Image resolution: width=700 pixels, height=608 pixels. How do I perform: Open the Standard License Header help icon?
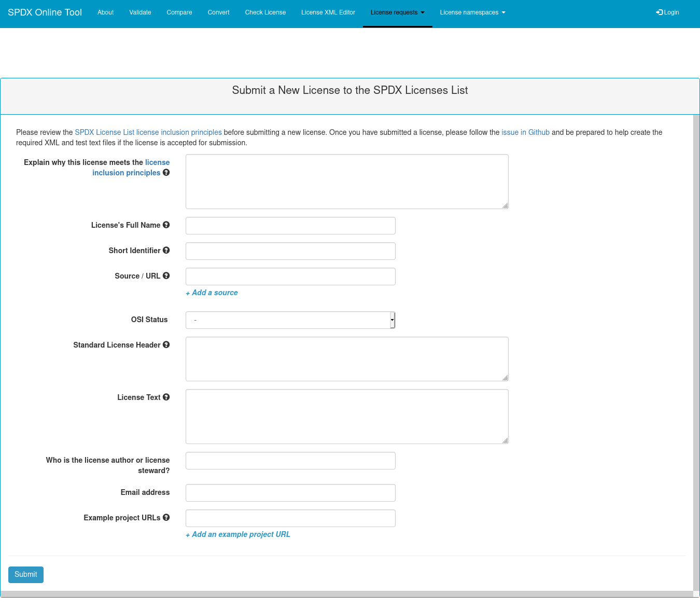click(166, 344)
